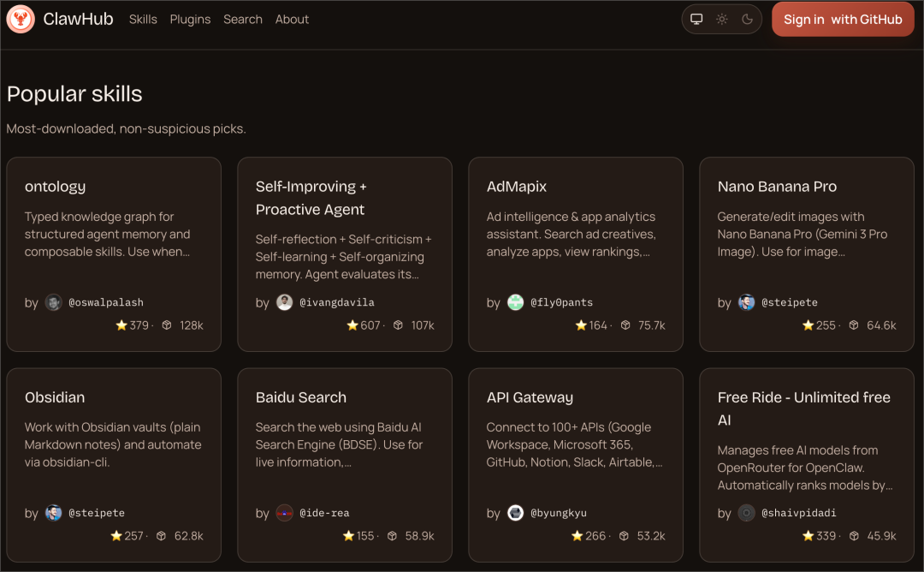Screen dimensions: 924x572
Task: Open the ontology skill card title
Action: click(56, 187)
